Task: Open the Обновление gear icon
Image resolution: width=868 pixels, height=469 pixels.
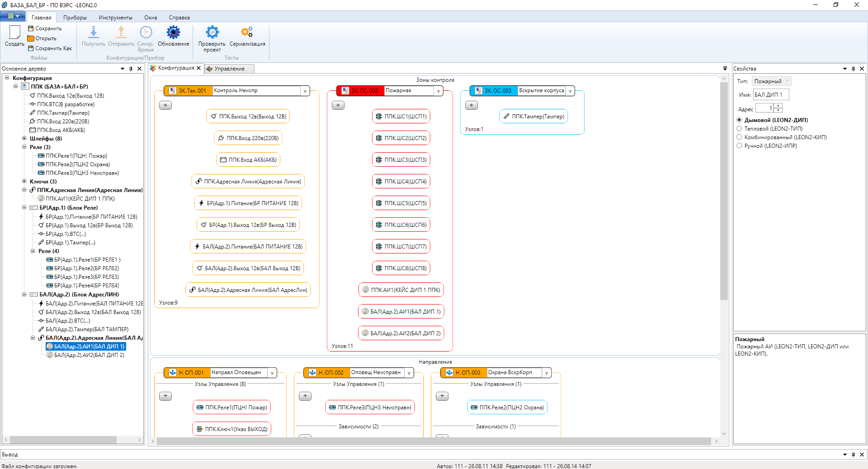Action: point(173,32)
